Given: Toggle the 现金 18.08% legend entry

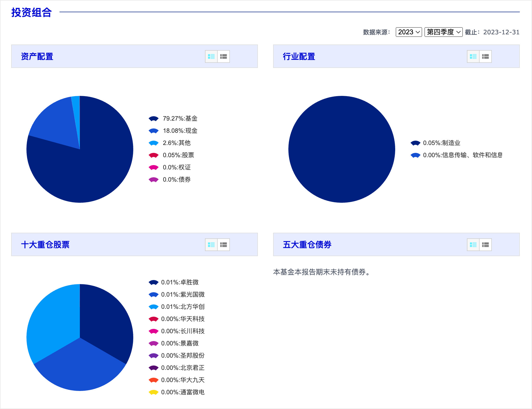Looking at the screenshot, I should (180, 131).
